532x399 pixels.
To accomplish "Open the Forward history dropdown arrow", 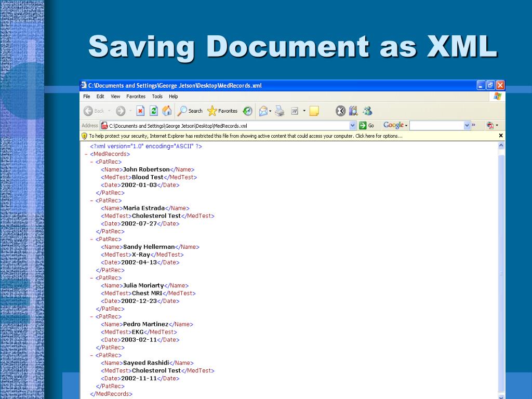I will pyautogui.click(x=130, y=111).
